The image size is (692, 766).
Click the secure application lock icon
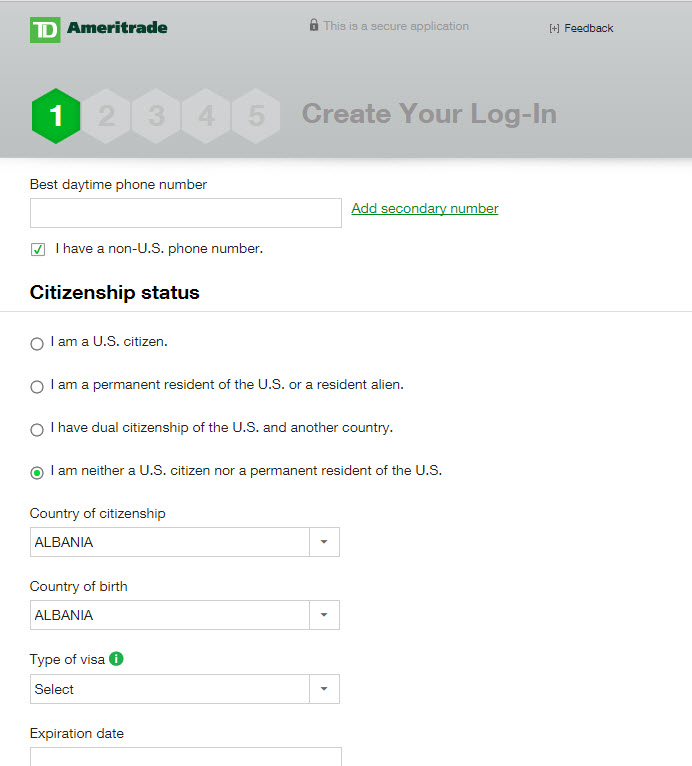point(314,26)
